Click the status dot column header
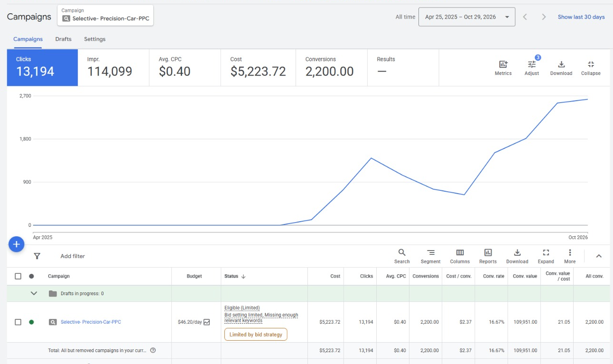The width and height of the screenshot is (613, 364). click(31, 276)
